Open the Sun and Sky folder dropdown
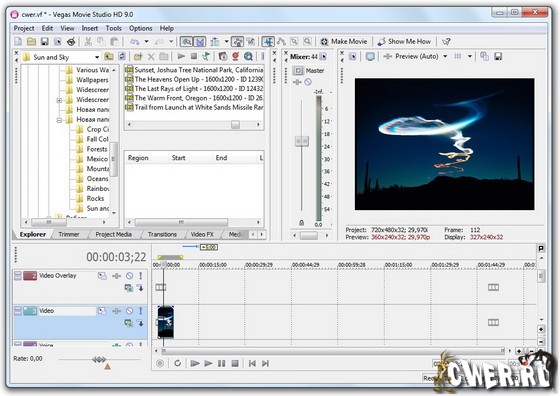This screenshot has height=396, width=560. coord(97,57)
